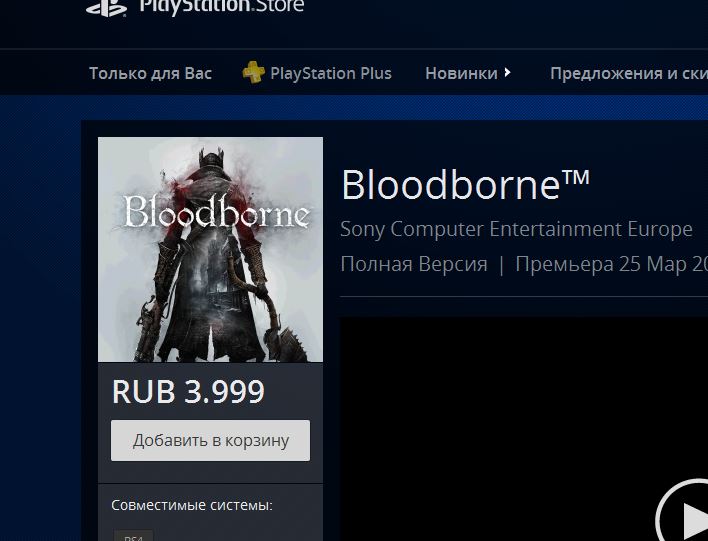Click the Bloodborne cover art thumbnail
Screen dimensions: 708x541
[210, 249]
